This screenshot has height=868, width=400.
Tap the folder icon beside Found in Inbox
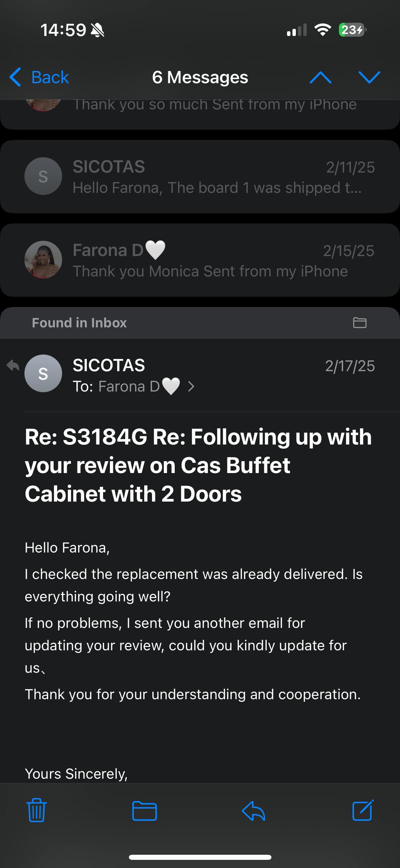tap(360, 323)
